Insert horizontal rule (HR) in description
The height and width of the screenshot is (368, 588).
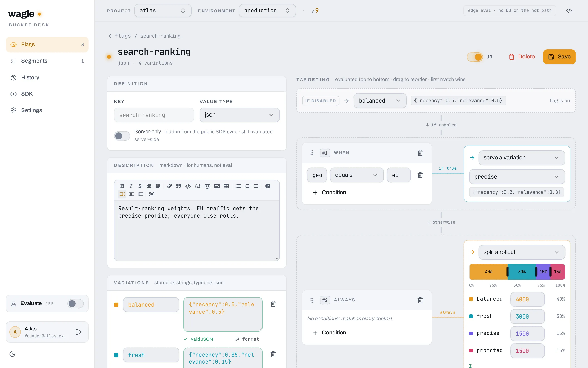pos(149,186)
